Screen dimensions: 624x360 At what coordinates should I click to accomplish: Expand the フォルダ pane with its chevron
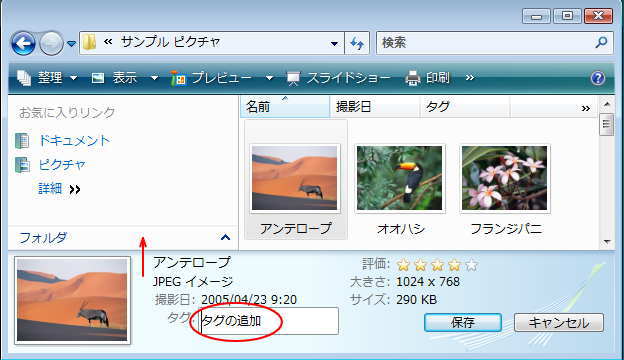[x=225, y=237]
